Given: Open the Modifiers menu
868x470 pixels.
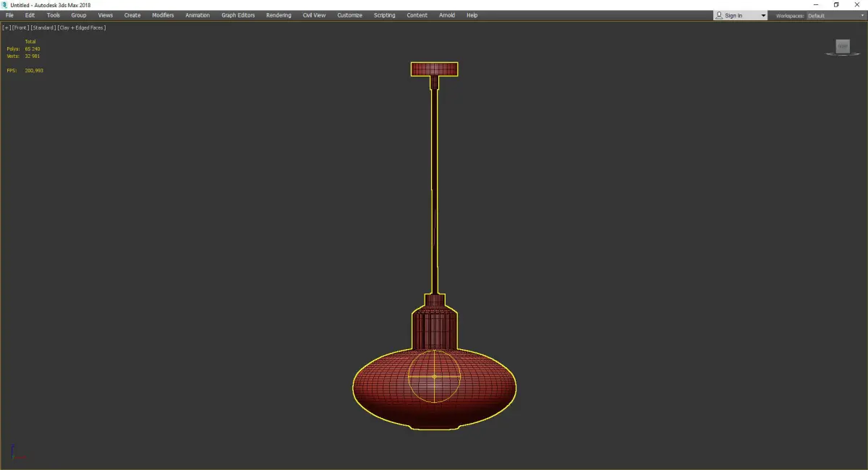Looking at the screenshot, I should tap(163, 15).
